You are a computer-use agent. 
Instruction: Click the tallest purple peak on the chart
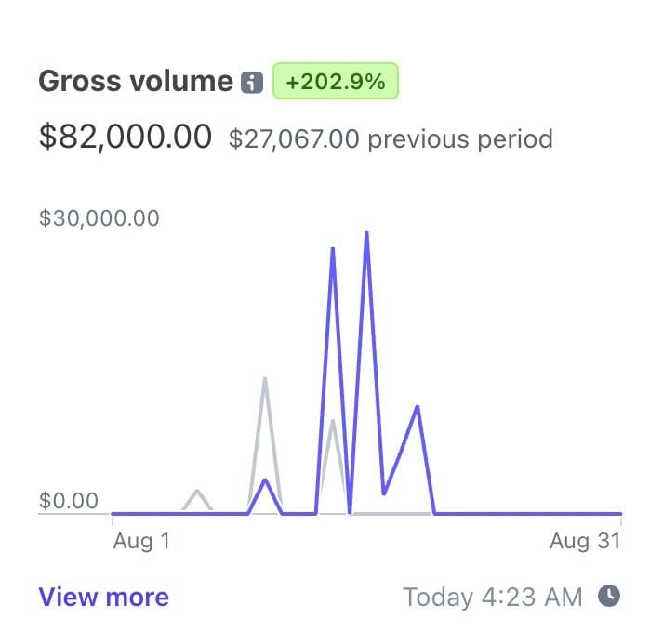click(x=367, y=233)
